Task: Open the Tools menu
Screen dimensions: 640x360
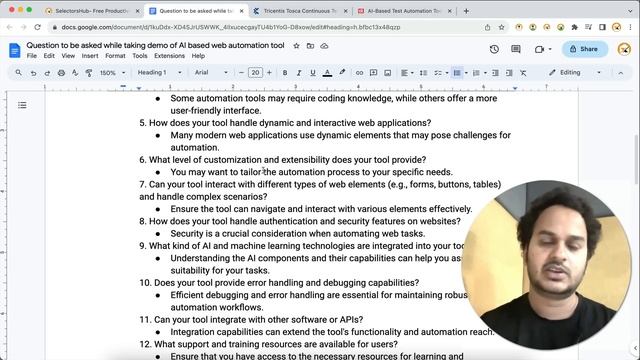Action: (140, 56)
